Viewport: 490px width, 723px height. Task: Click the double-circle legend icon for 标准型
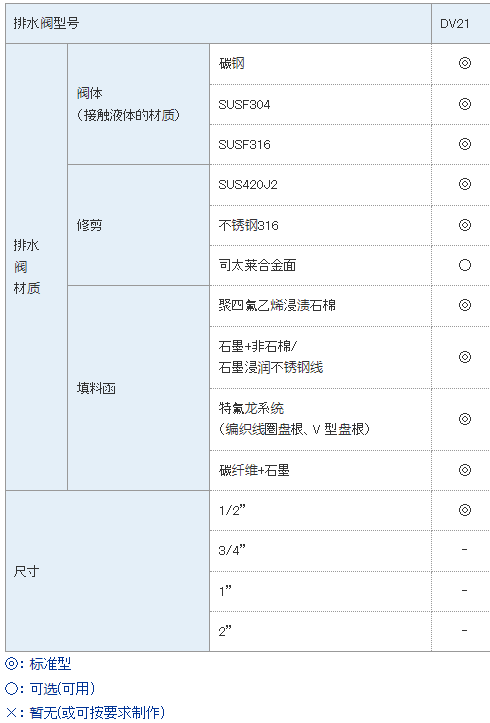coord(11,664)
